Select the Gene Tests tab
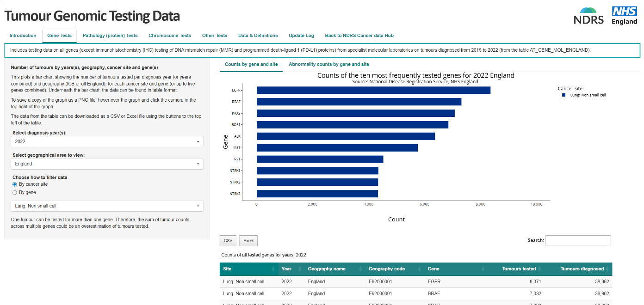 pos(59,36)
